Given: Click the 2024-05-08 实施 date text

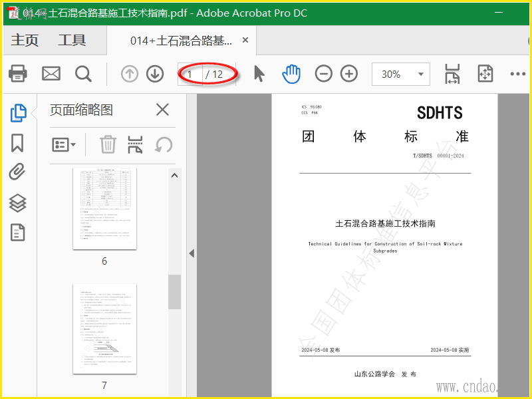Looking at the screenshot, I should coord(450,350).
